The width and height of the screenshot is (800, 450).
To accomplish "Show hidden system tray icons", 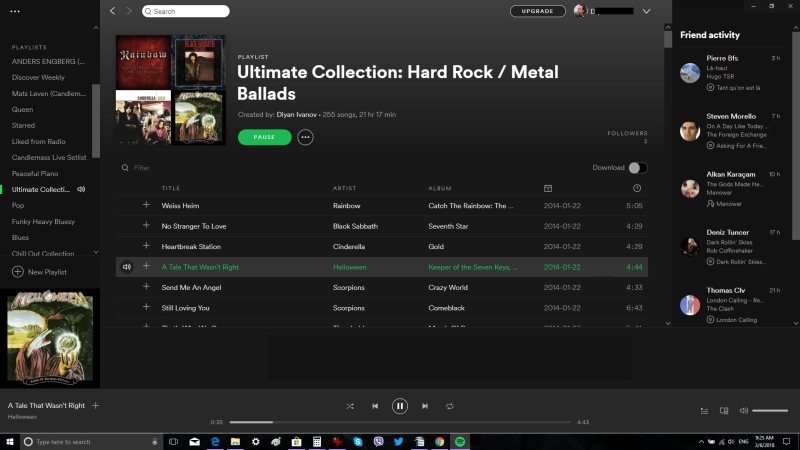I will [701, 442].
